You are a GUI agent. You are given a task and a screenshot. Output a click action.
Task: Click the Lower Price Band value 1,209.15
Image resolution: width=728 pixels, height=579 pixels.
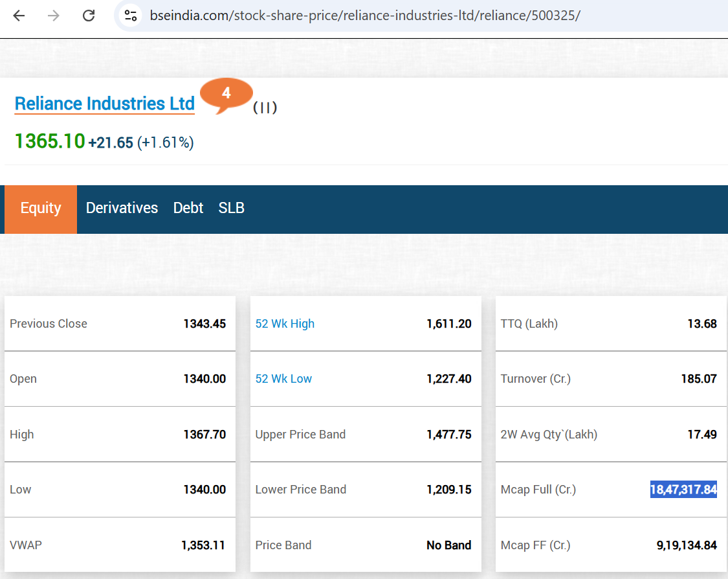pos(449,490)
